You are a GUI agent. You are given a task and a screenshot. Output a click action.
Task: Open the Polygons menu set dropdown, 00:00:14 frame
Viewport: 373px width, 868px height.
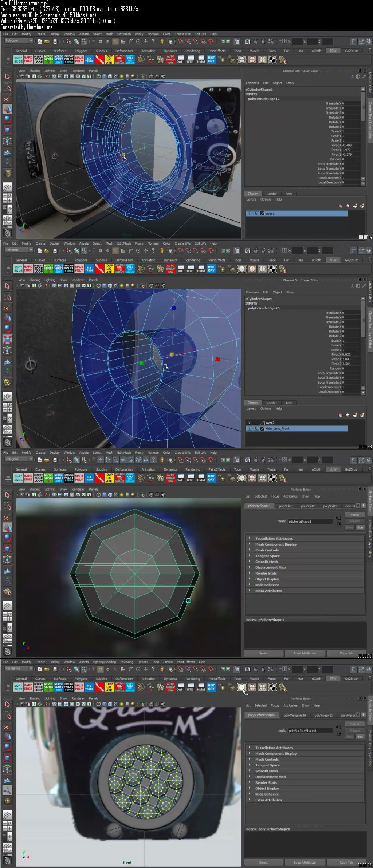click(x=19, y=41)
